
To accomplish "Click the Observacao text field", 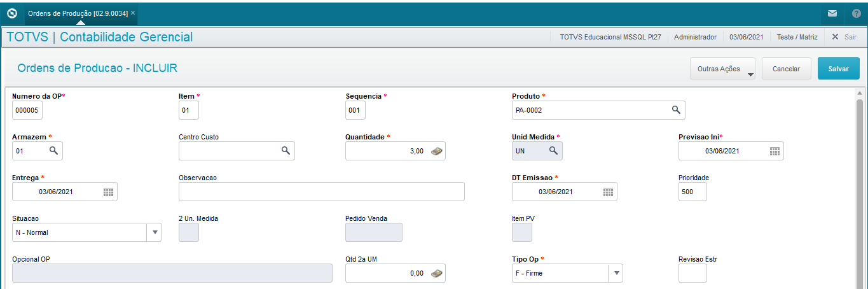I will coord(321,192).
